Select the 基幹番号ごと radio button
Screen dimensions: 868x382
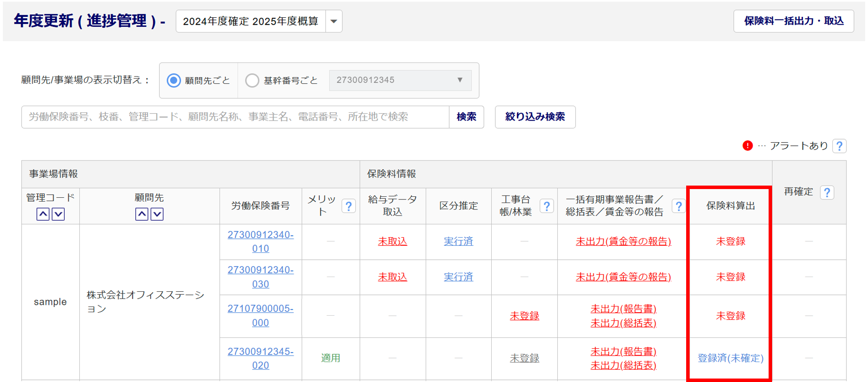pos(252,81)
